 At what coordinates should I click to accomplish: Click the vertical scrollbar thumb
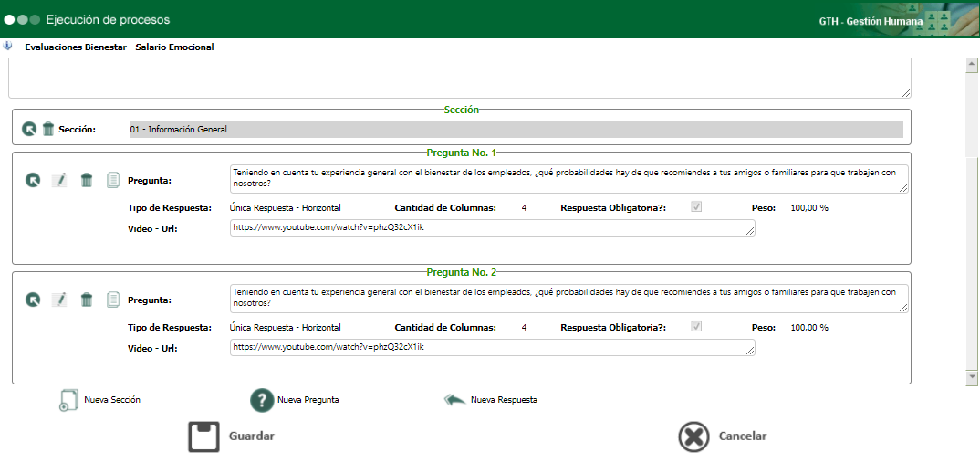tap(972, 262)
